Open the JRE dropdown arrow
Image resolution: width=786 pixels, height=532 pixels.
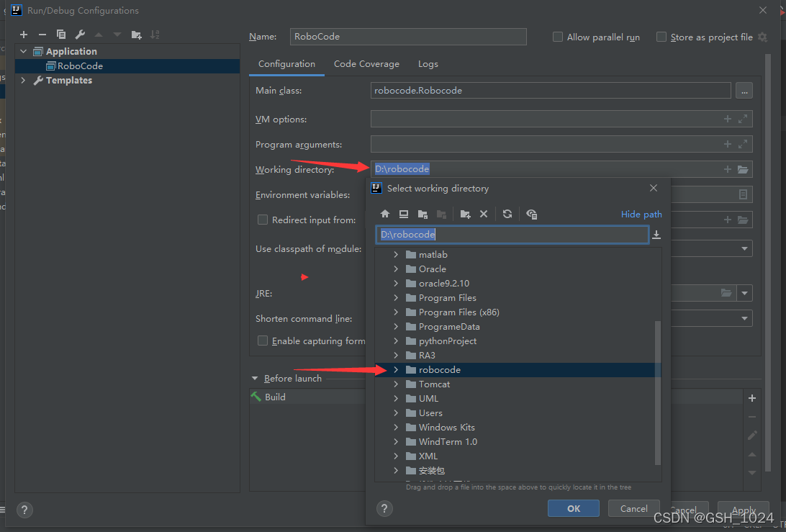point(744,293)
